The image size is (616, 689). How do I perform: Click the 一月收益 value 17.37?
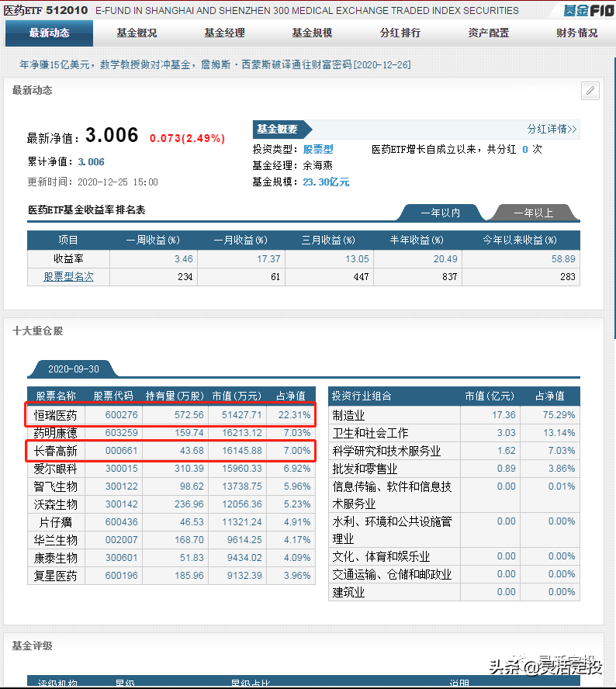268,259
